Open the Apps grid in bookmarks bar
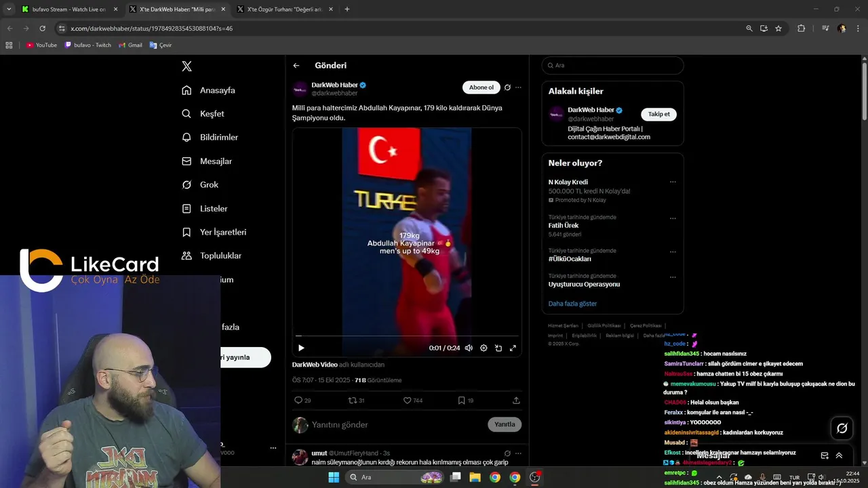 pyautogui.click(x=9, y=45)
